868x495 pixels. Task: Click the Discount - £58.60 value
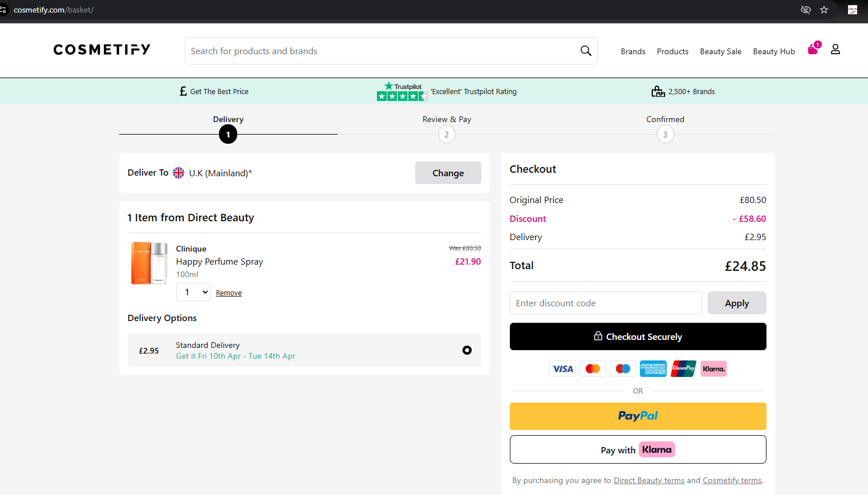[x=749, y=219]
